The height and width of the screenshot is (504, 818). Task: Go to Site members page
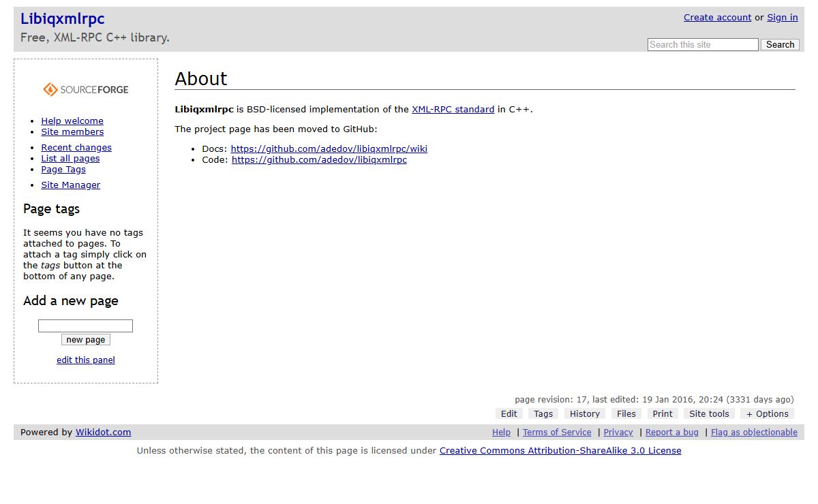(x=72, y=132)
